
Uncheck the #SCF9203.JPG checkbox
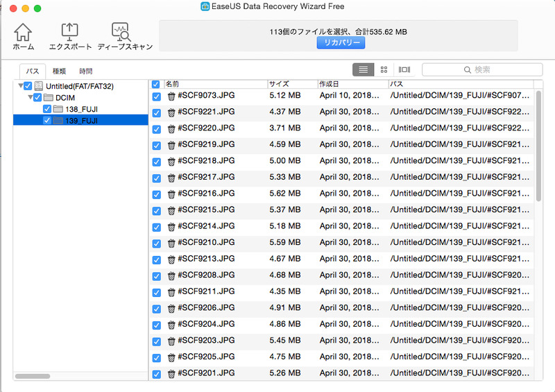click(x=157, y=341)
